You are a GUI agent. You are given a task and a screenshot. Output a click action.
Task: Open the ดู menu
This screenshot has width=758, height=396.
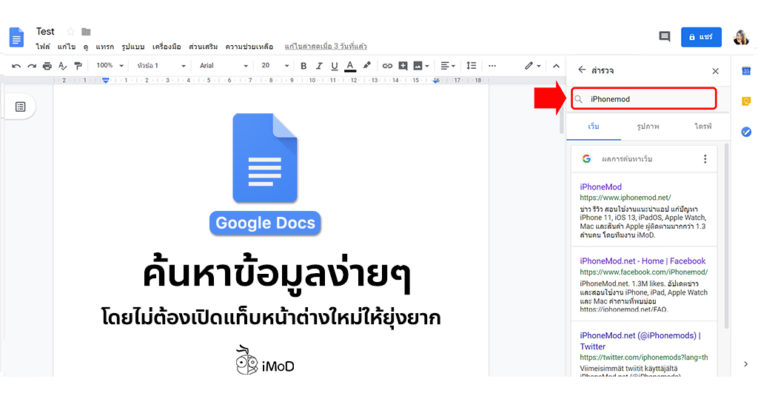click(86, 47)
